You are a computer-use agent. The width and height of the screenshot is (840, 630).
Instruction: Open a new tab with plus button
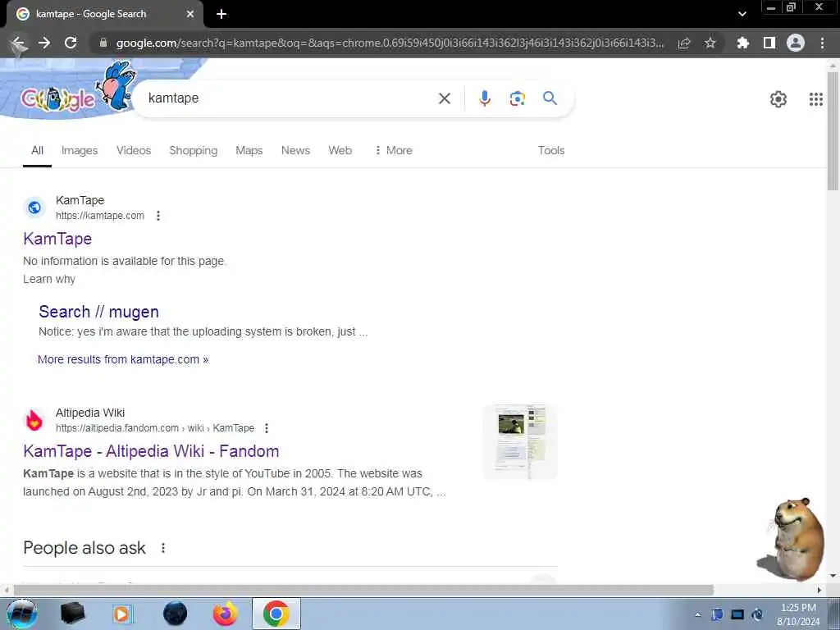(x=221, y=14)
